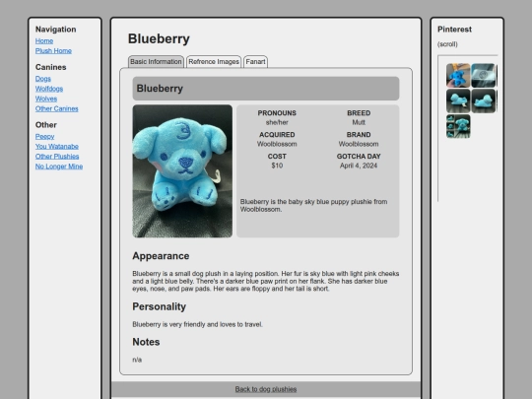532x399 pixels.
Task: Select the Basic Information tab
Action: [156, 62]
